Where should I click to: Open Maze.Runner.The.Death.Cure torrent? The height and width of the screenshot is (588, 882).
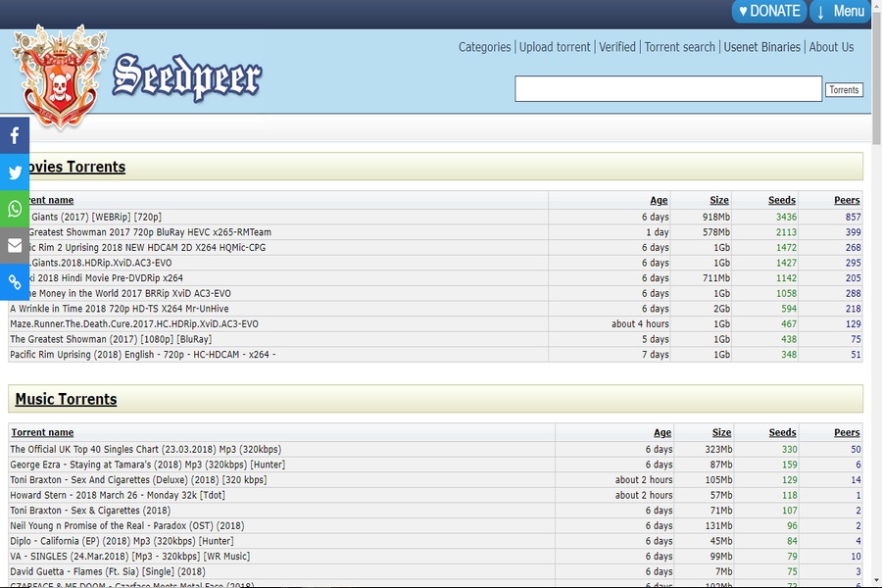coord(134,324)
